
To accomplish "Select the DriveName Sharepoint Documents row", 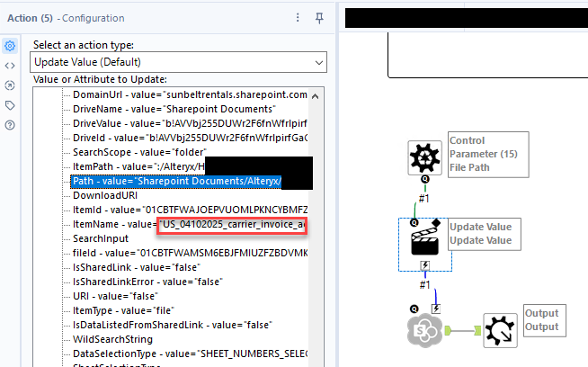I will coord(174,109).
